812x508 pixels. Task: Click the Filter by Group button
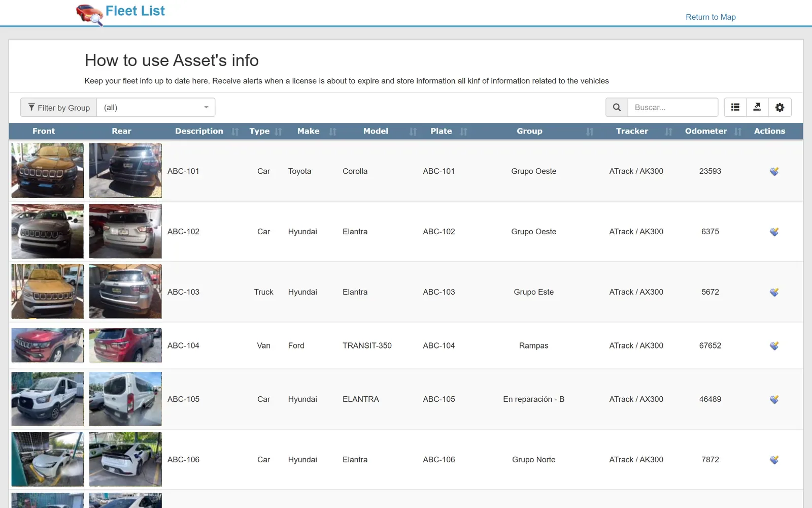point(59,107)
